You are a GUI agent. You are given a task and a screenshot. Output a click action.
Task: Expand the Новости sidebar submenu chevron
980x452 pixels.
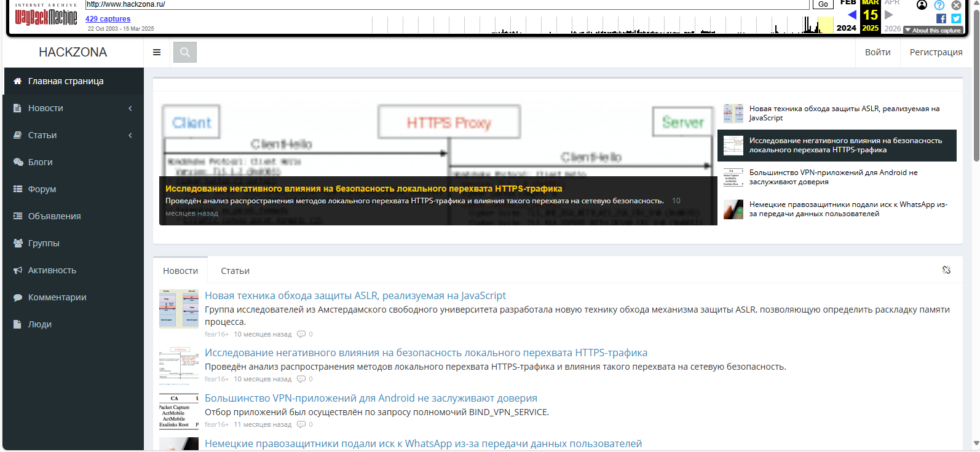click(x=130, y=108)
